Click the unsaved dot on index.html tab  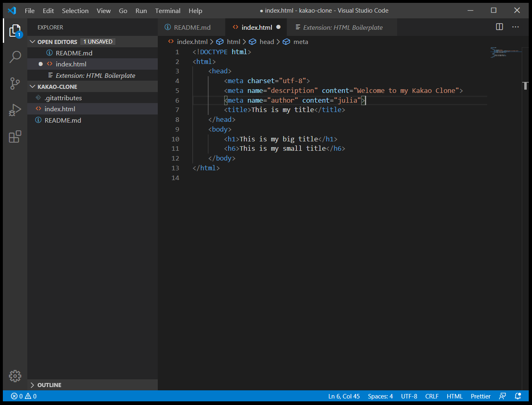278,27
